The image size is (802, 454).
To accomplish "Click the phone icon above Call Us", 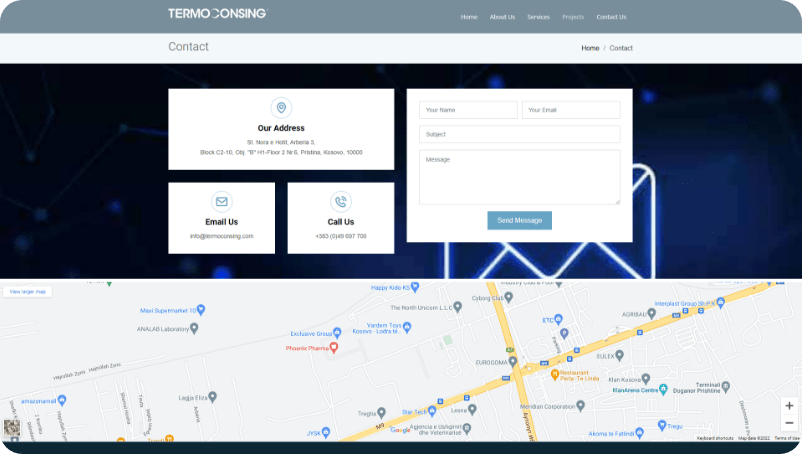I will [340, 201].
